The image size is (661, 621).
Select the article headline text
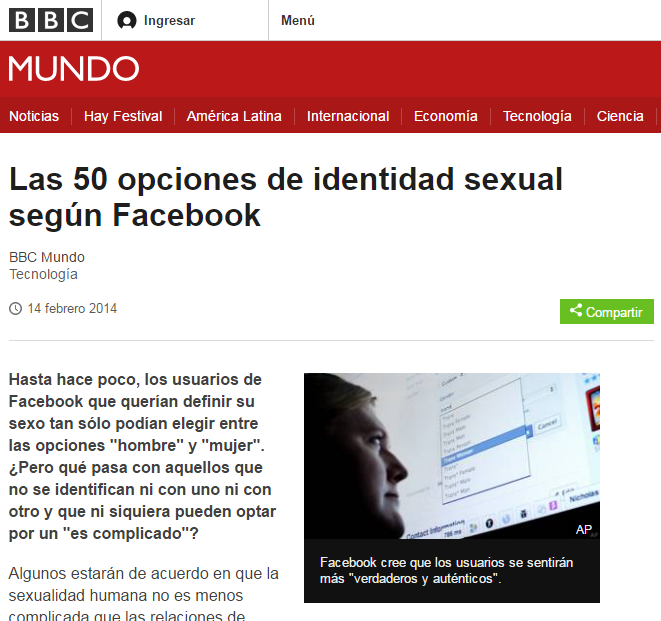[286, 197]
